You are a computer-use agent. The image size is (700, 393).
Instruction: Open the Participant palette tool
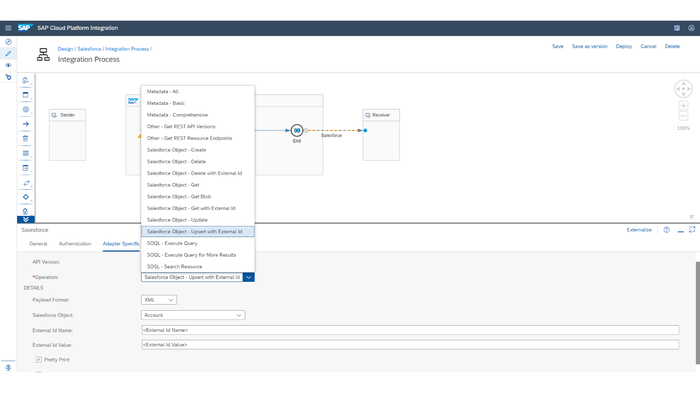click(x=26, y=80)
